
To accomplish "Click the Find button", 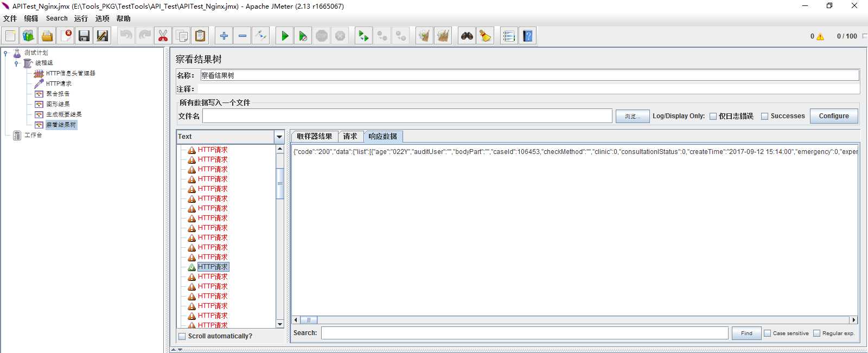I will (x=746, y=333).
